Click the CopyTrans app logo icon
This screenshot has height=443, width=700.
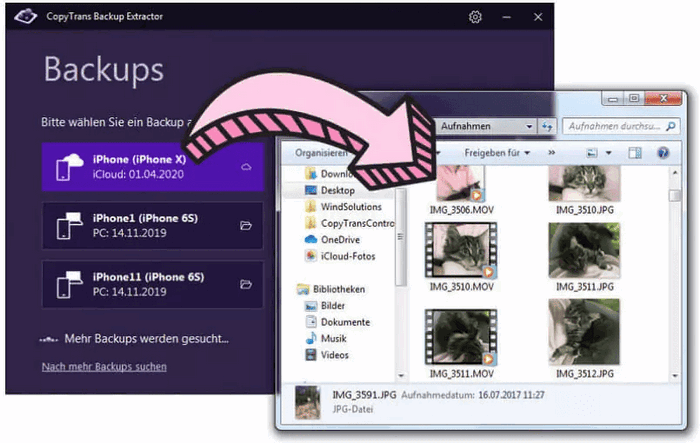click(x=26, y=17)
